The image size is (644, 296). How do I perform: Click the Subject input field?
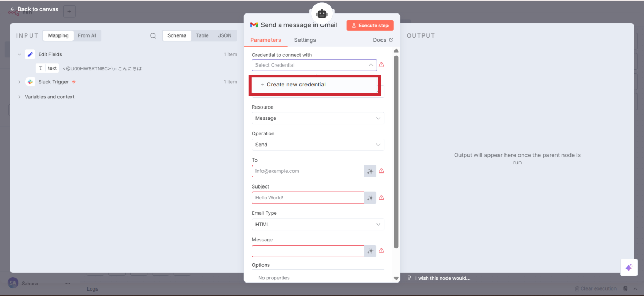pyautogui.click(x=308, y=198)
